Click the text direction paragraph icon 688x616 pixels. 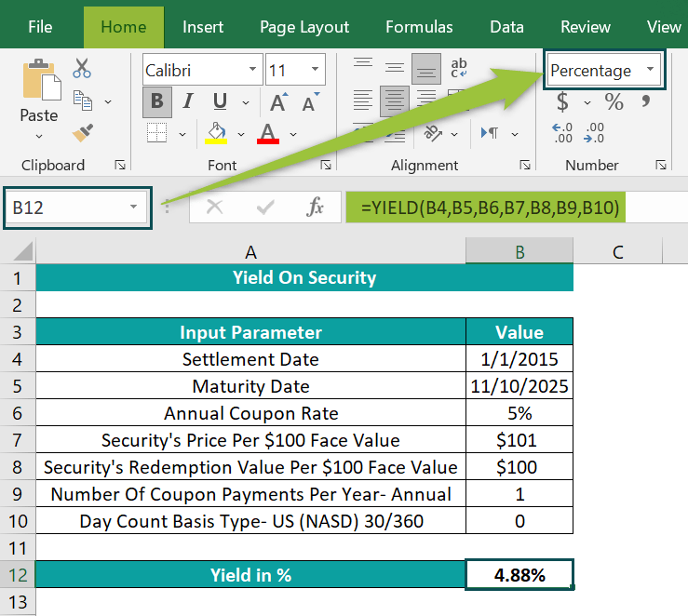tap(490, 133)
